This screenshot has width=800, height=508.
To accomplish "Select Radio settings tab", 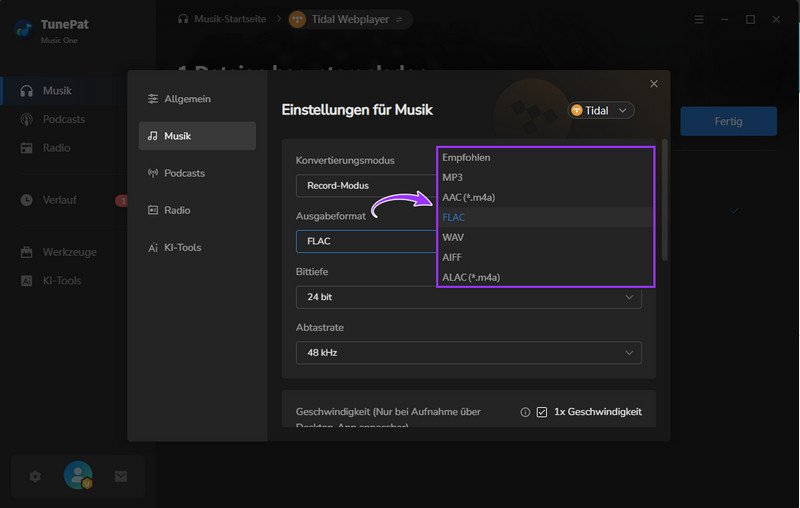I will 197,210.
